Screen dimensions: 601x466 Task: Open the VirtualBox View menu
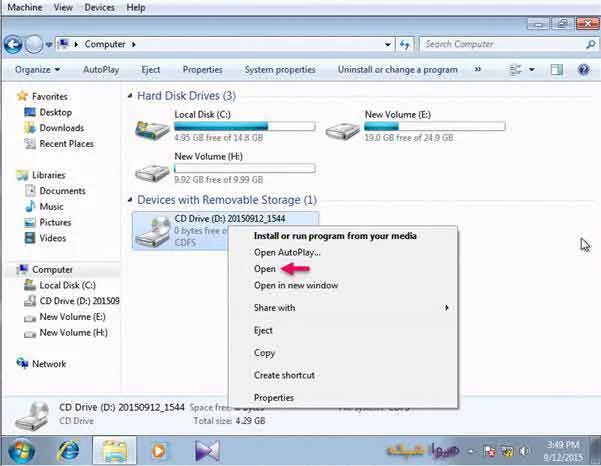[63, 7]
